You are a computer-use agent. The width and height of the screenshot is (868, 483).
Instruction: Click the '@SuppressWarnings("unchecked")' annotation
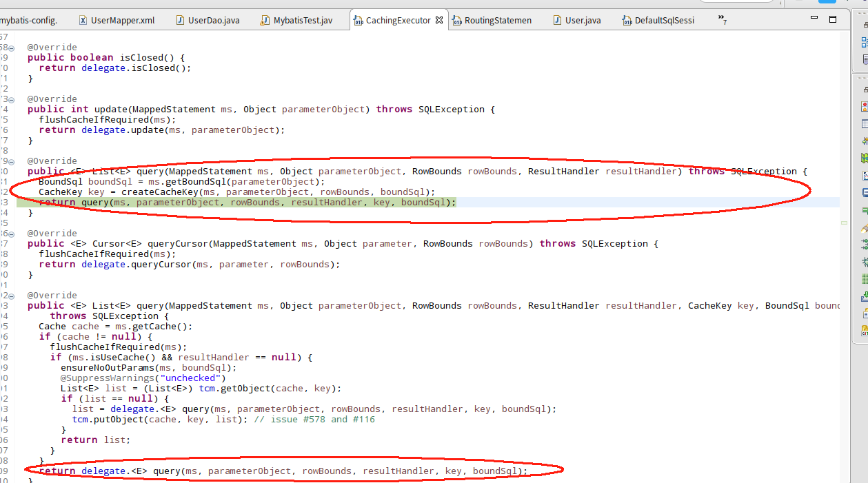tap(143, 378)
